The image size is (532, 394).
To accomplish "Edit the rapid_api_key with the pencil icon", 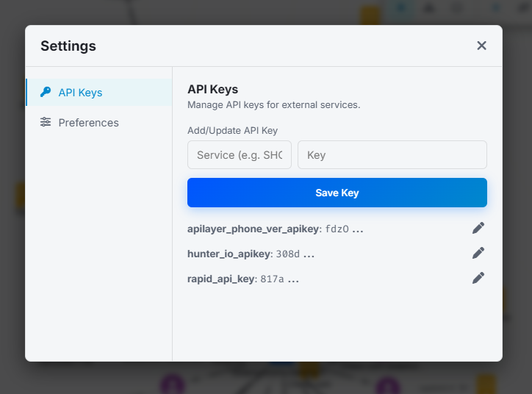I will [478, 279].
